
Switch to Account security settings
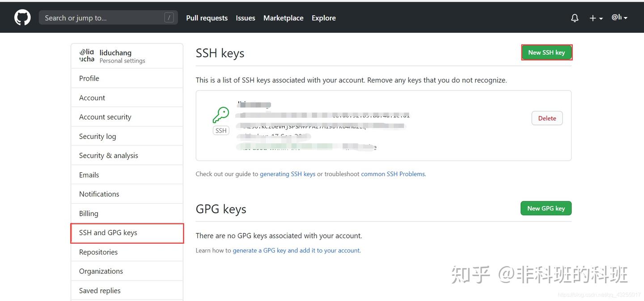[x=105, y=117]
